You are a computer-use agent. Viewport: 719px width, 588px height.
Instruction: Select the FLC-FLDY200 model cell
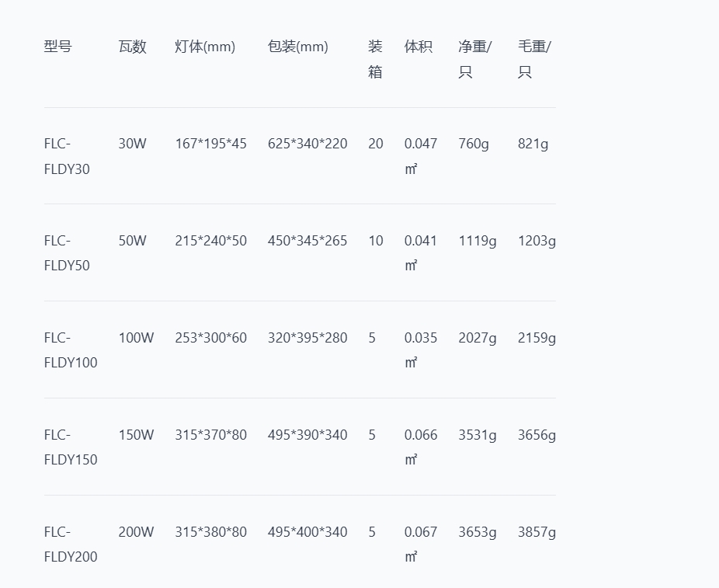(71, 545)
